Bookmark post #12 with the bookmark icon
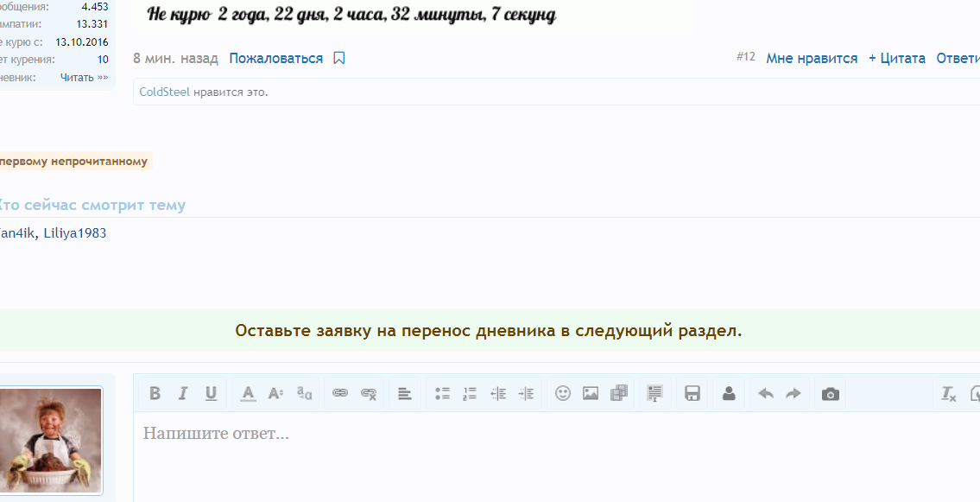Viewport: 980px width, 502px height. click(x=339, y=58)
